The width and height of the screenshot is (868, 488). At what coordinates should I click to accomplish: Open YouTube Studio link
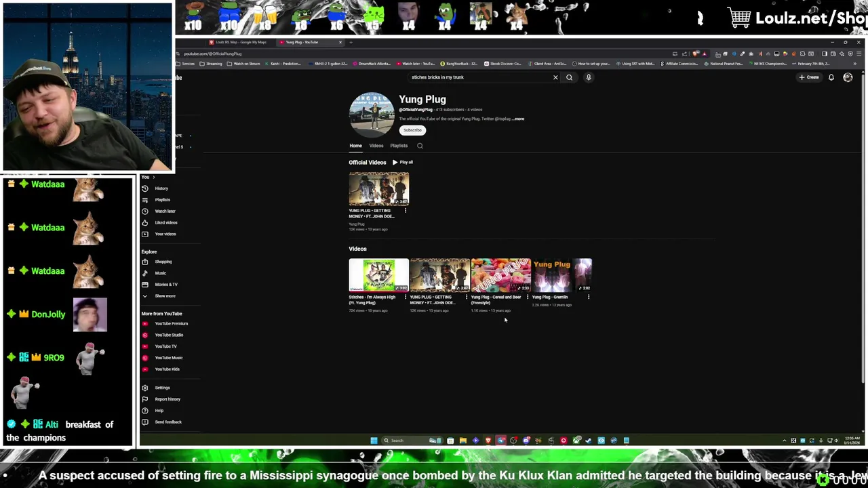click(169, 335)
